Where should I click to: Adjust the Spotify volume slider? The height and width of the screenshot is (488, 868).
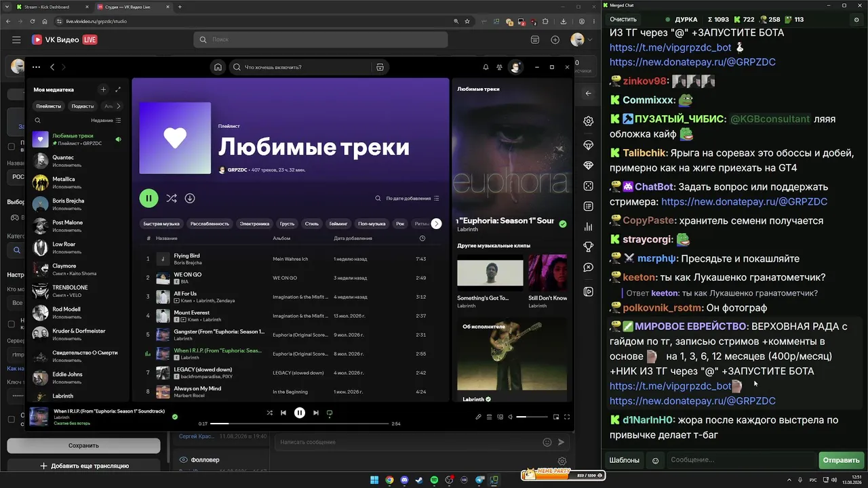[x=532, y=417]
